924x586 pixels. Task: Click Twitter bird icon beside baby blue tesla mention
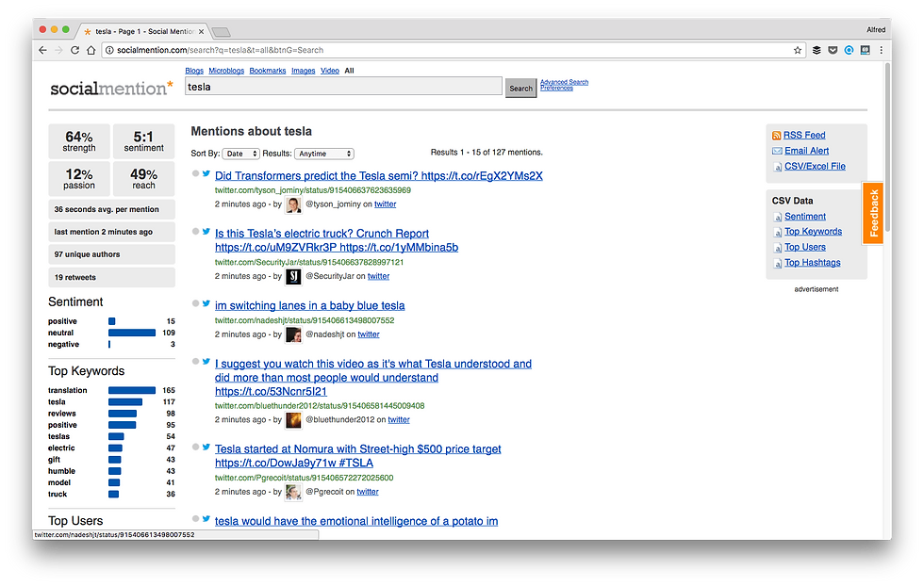206,303
